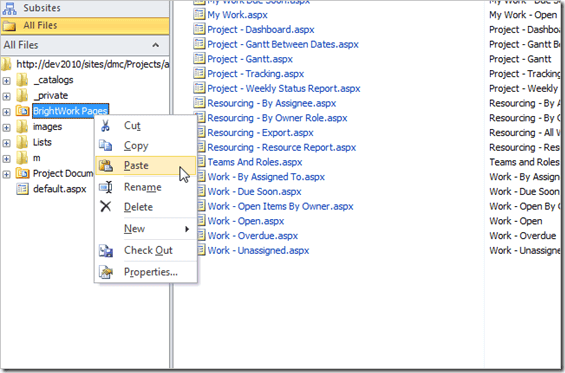This screenshot has width=565, height=373.
Task: Expand the images folder node
Action: coord(6,127)
